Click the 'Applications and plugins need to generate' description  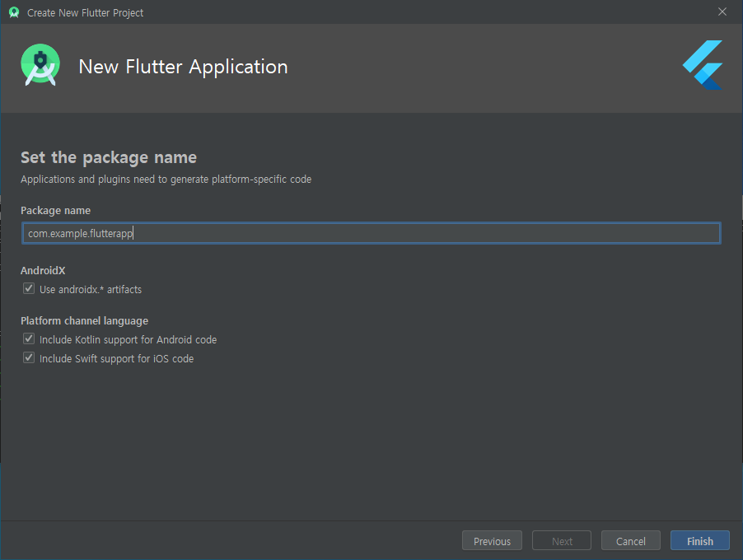(166, 179)
